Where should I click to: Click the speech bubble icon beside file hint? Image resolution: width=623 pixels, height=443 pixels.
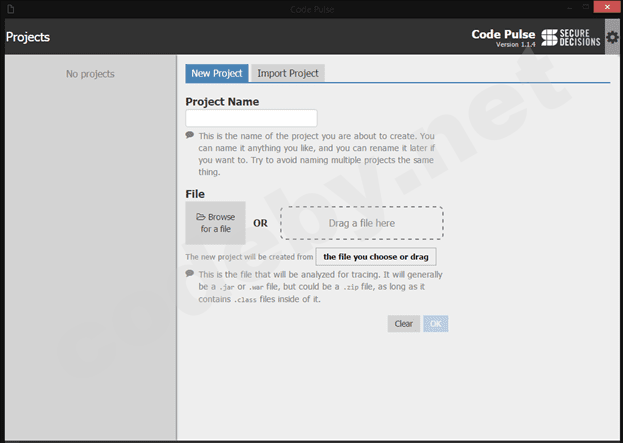(x=190, y=273)
